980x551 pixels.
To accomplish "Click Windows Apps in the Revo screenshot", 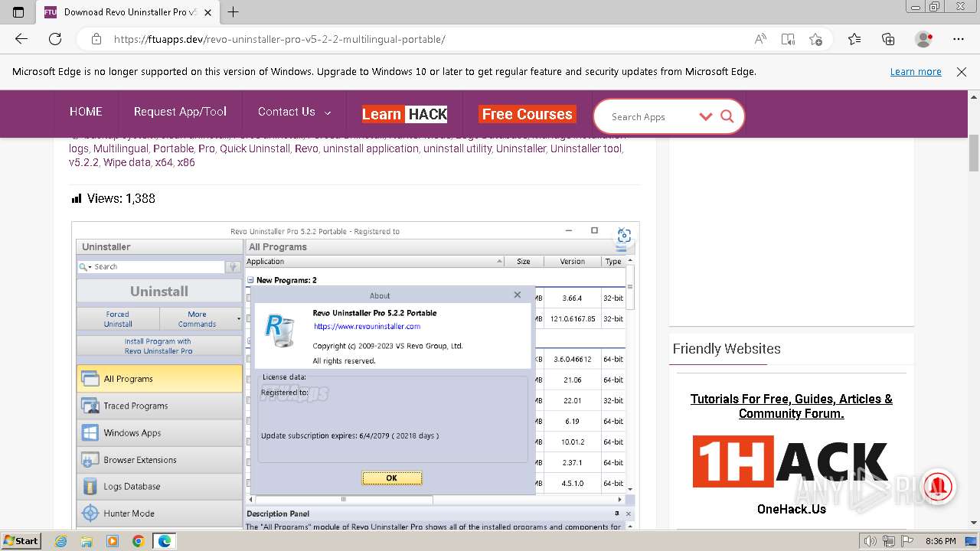I will tap(159, 432).
